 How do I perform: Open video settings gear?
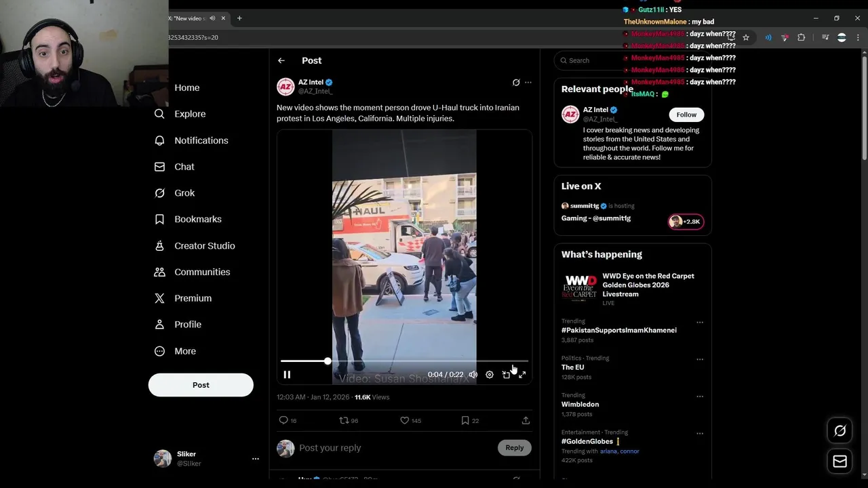tap(490, 374)
